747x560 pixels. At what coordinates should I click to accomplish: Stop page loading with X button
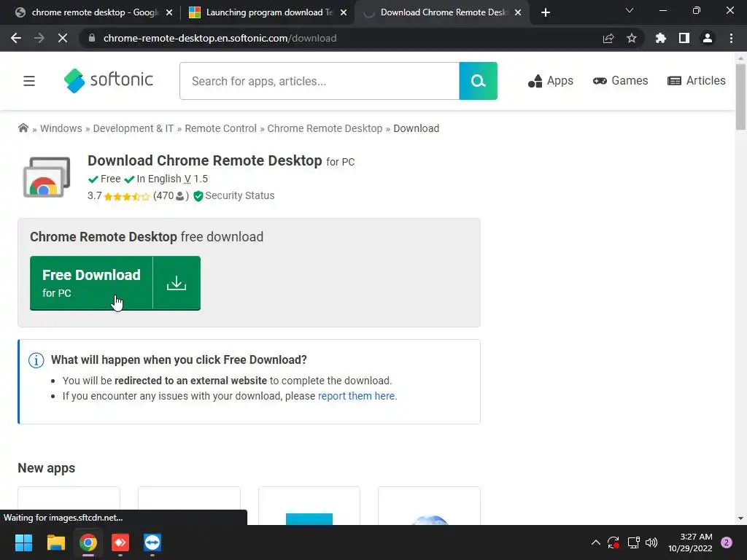coord(63,38)
